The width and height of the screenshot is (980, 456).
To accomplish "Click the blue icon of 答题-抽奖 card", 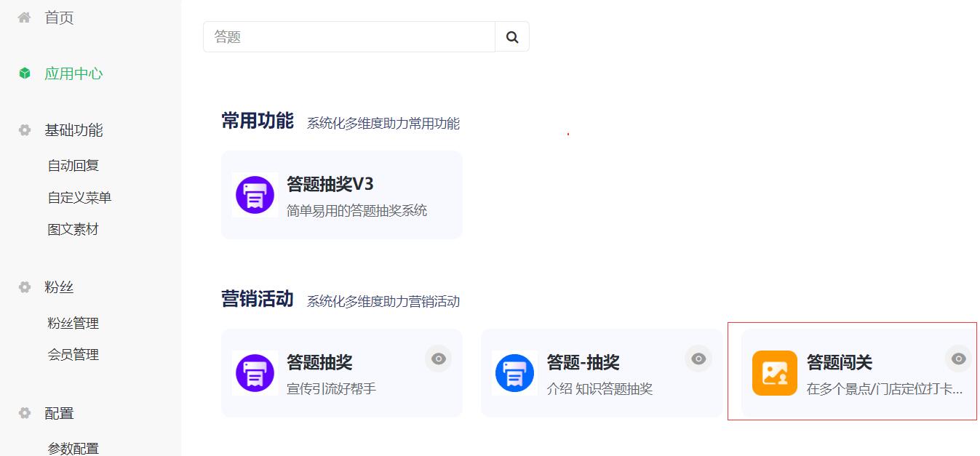I will pyautogui.click(x=514, y=373).
